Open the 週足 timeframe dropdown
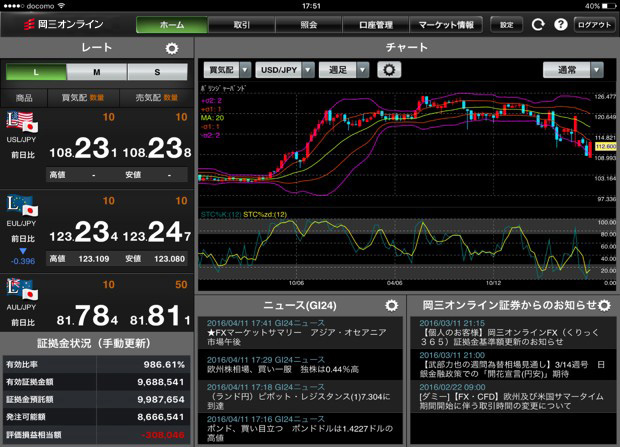620x447 pixels. [x=344, y=70]
